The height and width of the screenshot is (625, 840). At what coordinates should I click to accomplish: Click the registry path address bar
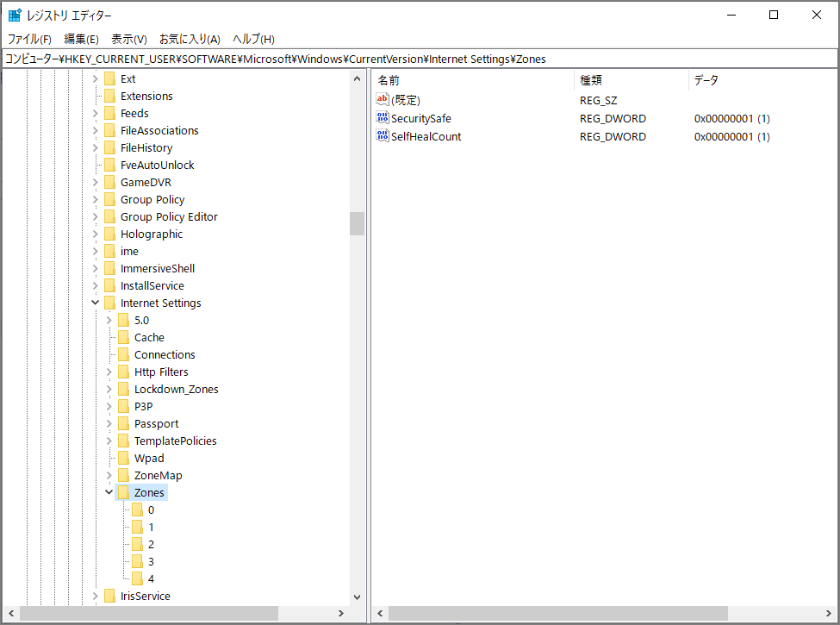(420, 59)
